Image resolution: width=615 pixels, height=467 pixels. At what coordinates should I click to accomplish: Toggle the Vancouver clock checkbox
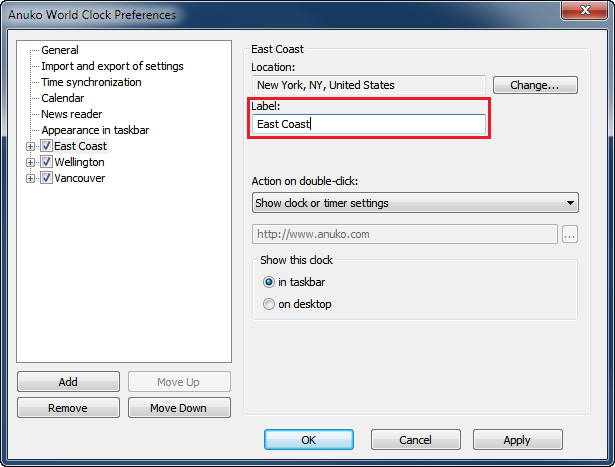(x=46, y=178)
